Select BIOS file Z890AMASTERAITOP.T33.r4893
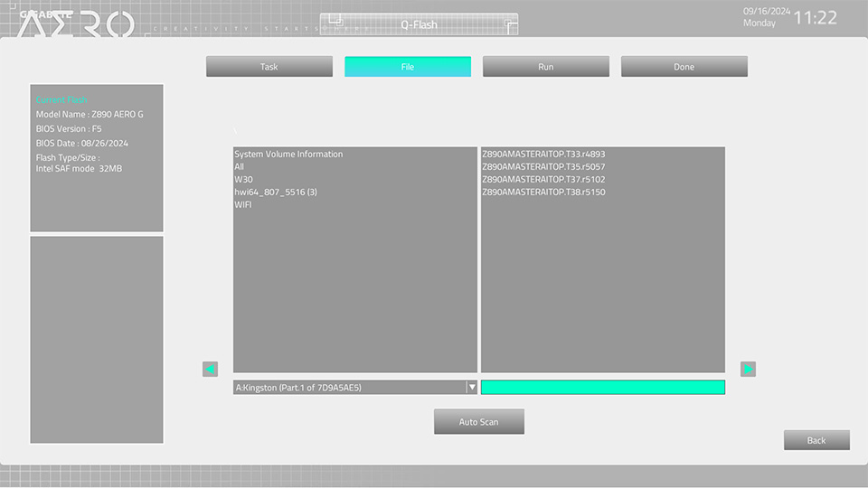The image size is (868, 488). tap(543, 155)
